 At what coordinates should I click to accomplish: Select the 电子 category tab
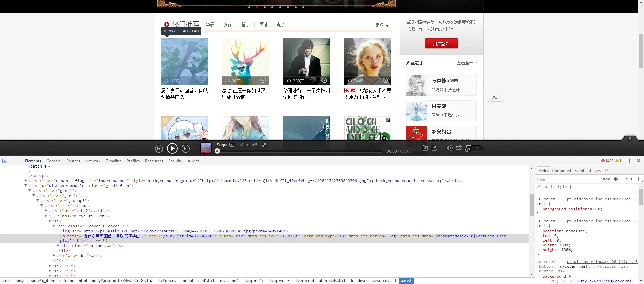pyautogui.click(x=281, y=25)
